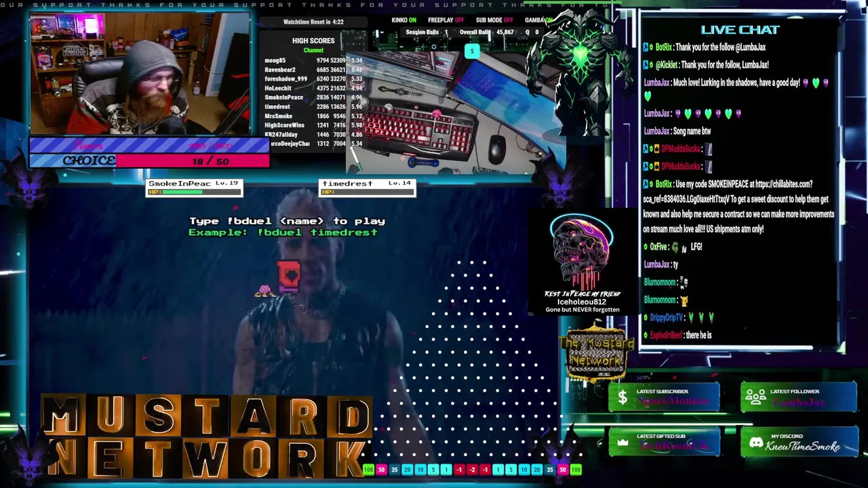This screenshot has width=868, height=488.
Task: Click the Iceholeou812 name under the skull
Action: [582, 302]
